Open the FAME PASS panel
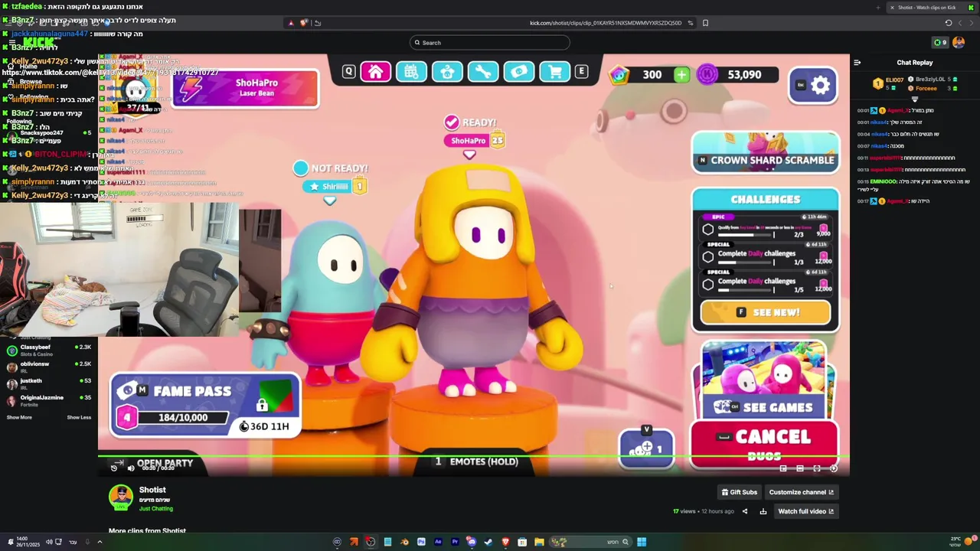Image resolution: width=980 pixels, height=551 pixels. point(205,406)
